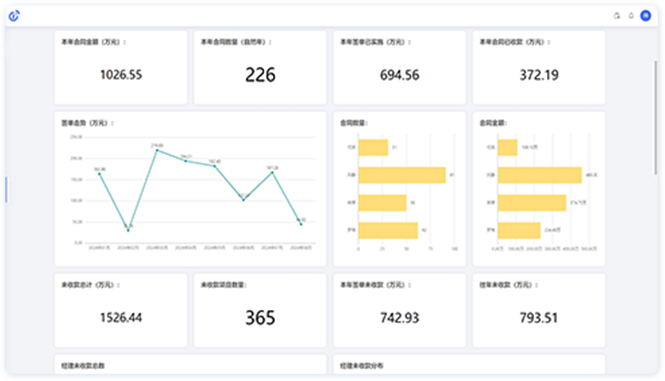This screenshot has width=665, height=381.
Task: Click the first line chart data point
Action: pyautogui.click(x=99, y=174)
